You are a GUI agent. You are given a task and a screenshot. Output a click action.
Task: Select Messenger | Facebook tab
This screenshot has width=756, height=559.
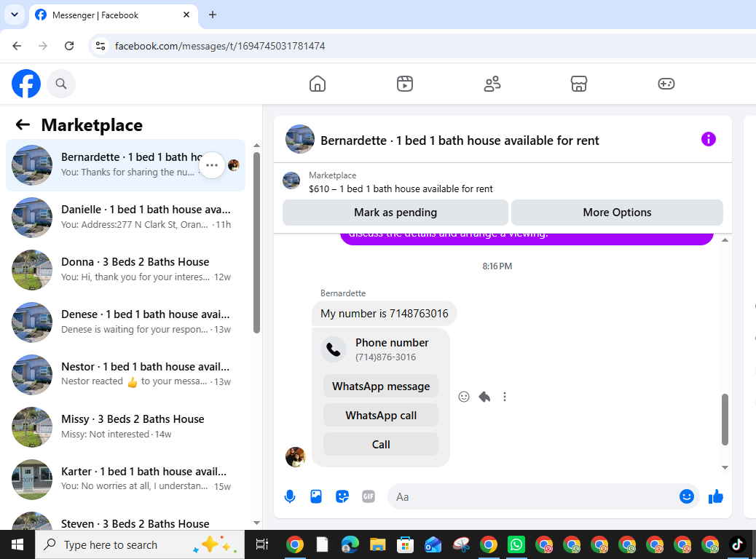coord(114,15)
